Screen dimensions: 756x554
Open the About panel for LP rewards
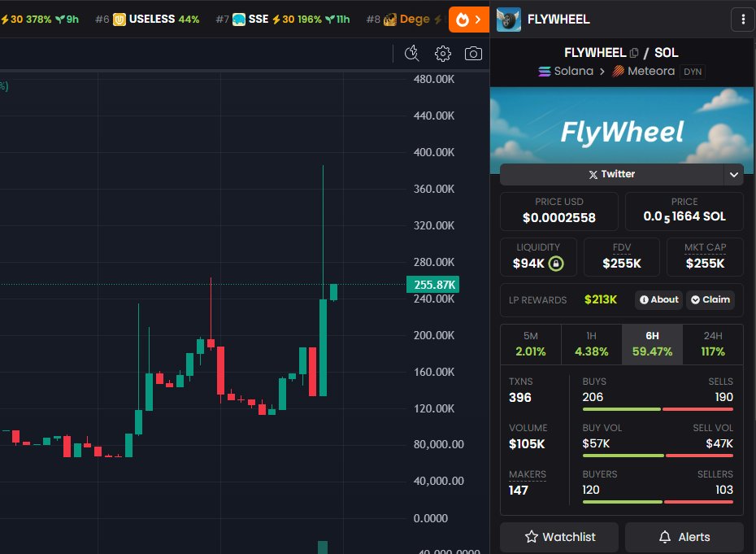(x=658, y=299)
